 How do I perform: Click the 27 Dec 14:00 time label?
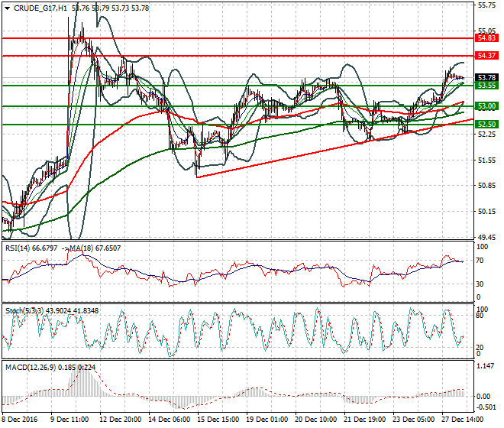[462, 420]
